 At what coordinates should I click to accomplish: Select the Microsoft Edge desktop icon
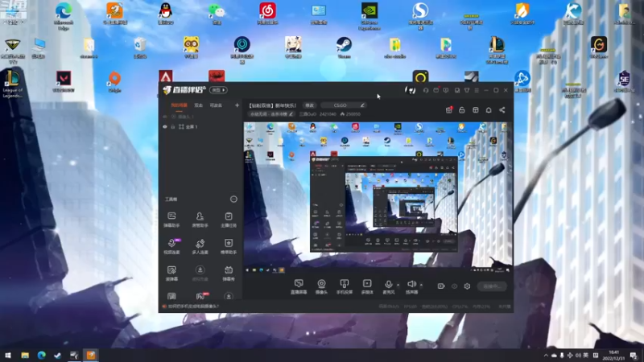point(64,16)
